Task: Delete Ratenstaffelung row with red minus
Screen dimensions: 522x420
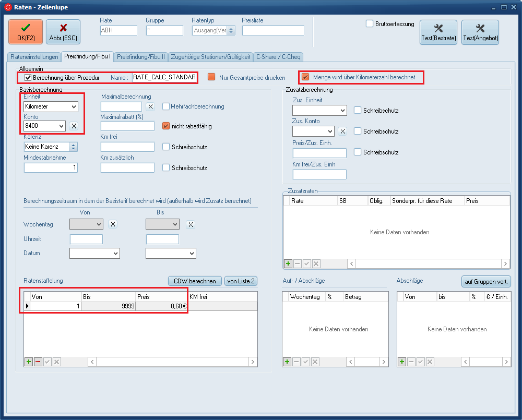Action: click(38, 362)
